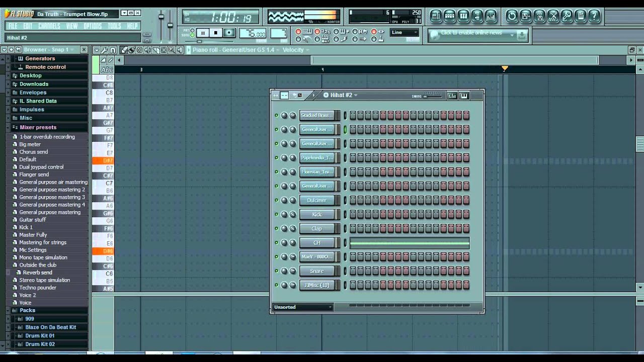Mute the Kick channel LED

(276, 214)
